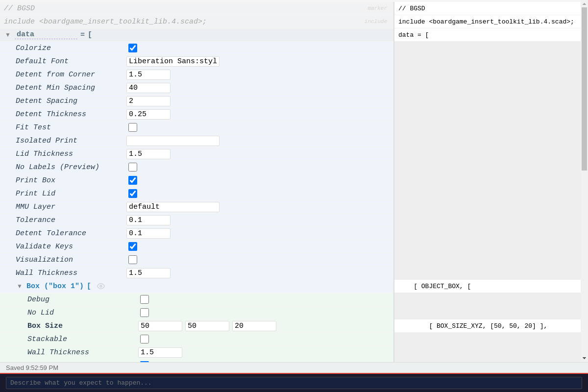
Task: Click the Default Font input field
Action: 172,61
